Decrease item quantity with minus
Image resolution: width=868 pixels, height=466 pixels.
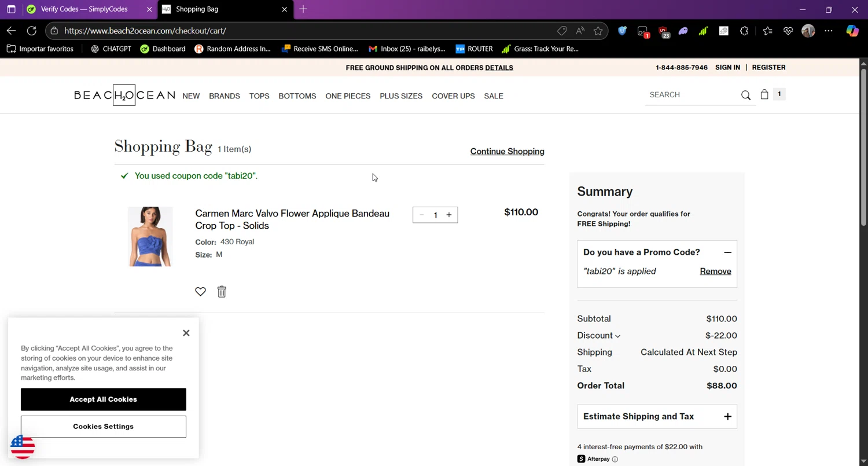click(421, 215)
